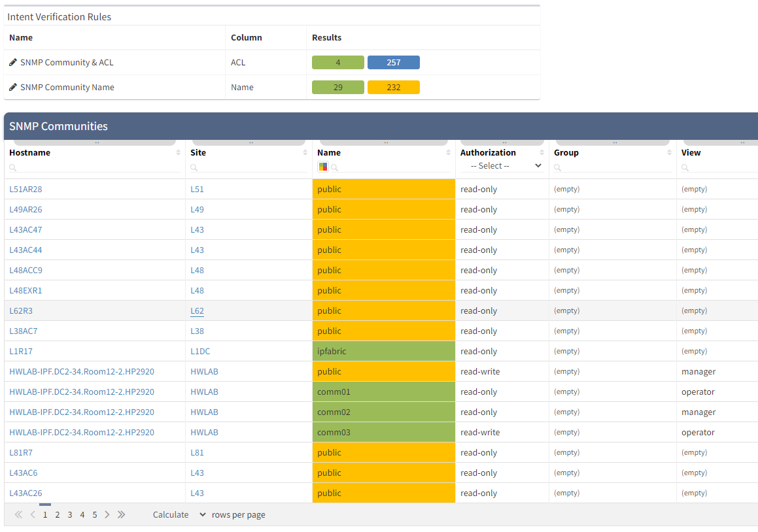This screenshot has height=532, width=758.
Task: Open the rows per page dropdown
Action: pos(179,515)
